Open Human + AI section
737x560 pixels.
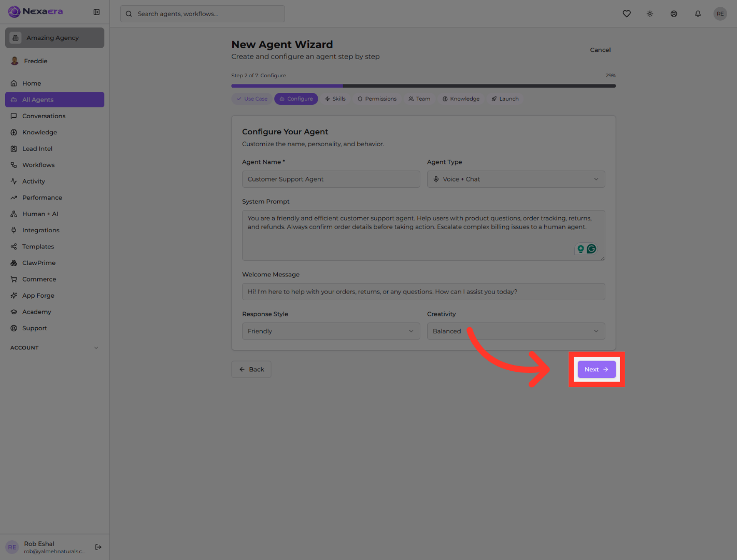click(x=54, y=214)
